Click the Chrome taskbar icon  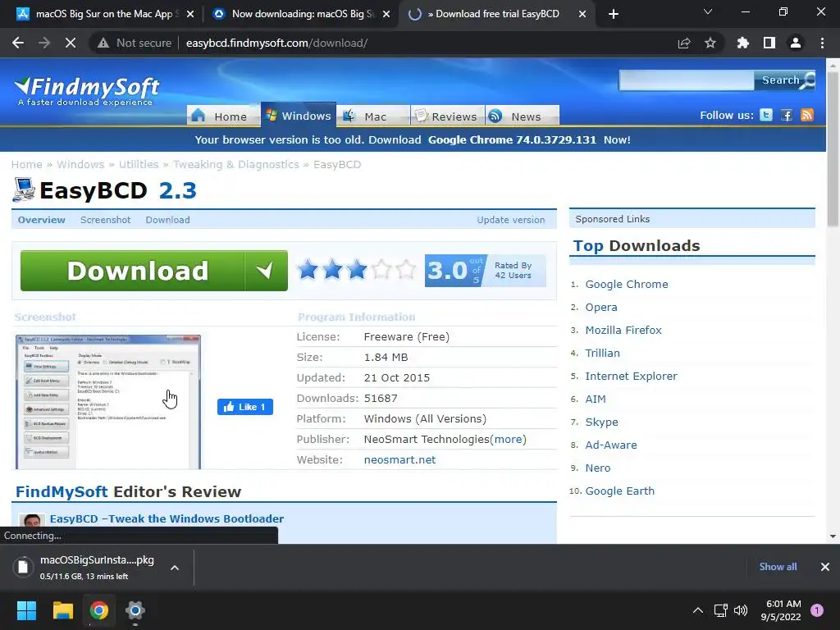pyautogui.click(x=99, y=610)
